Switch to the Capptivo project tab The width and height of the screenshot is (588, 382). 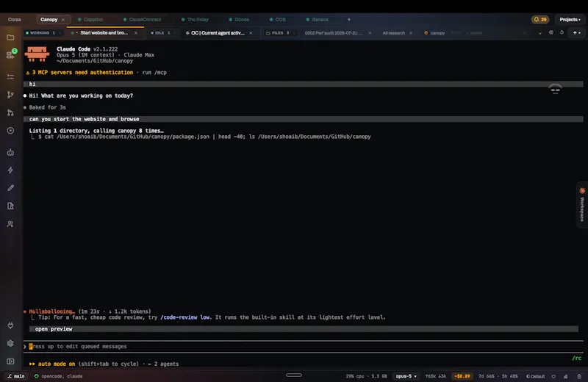(x=90, y=20)
